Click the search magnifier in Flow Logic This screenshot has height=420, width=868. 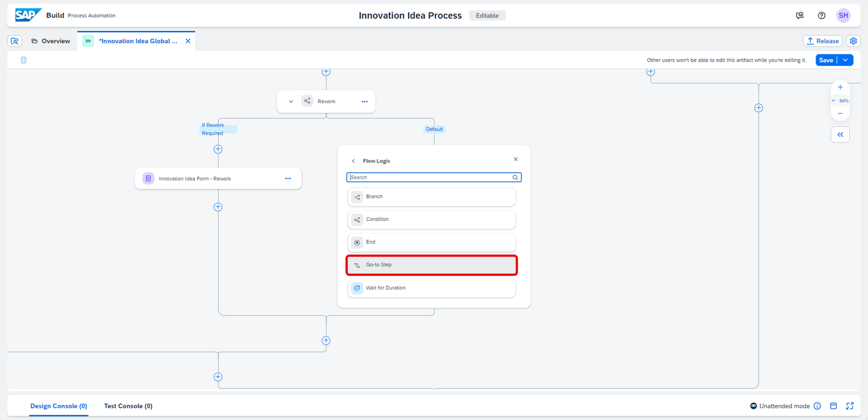515,177
